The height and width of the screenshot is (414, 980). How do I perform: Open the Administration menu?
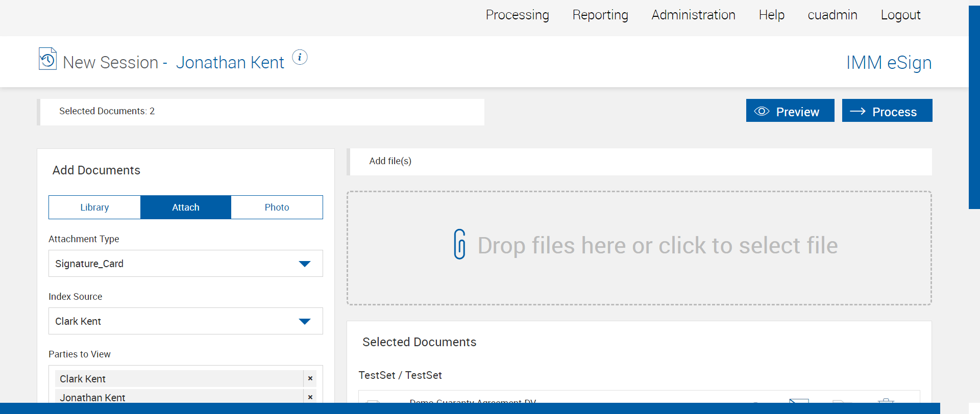[693, 15]
